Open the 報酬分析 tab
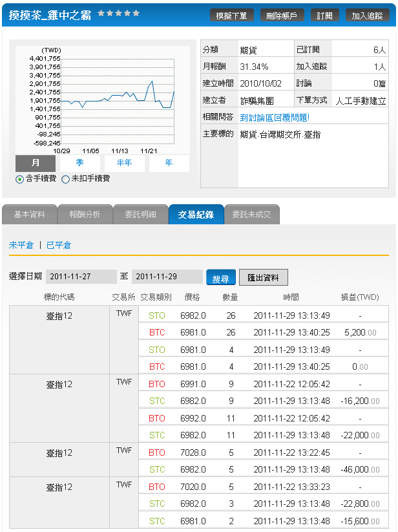The image size is (398, 532). tap(85, 215)
